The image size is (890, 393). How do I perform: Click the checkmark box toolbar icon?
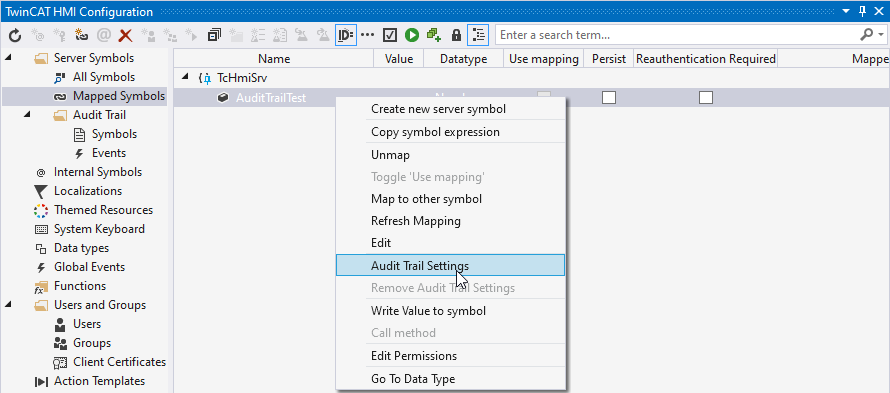coord(389,35)
